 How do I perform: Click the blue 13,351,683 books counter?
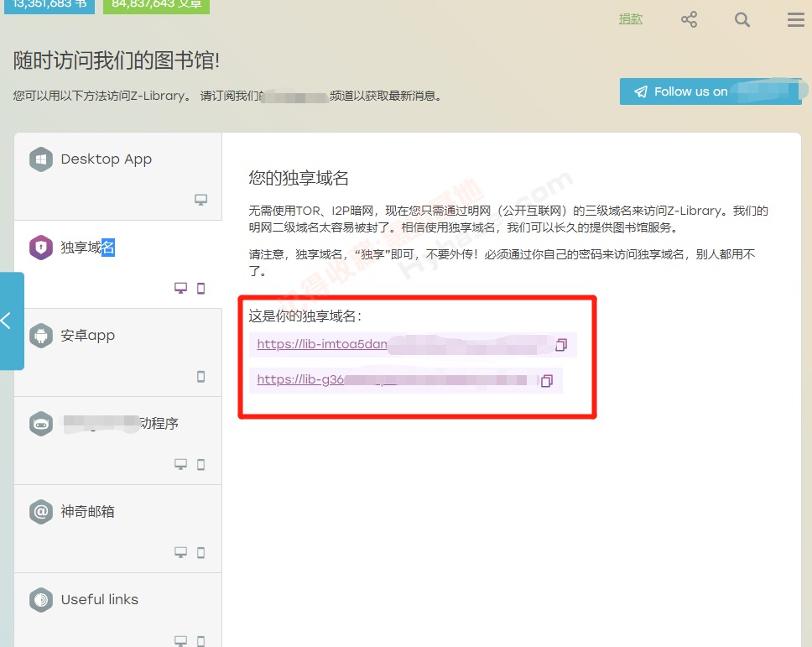tap(49, 5)
